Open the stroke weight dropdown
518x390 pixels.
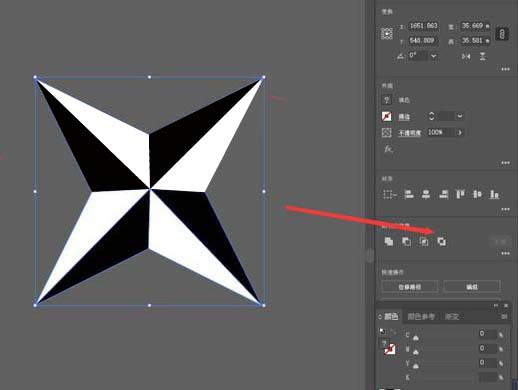click(460, 116)
